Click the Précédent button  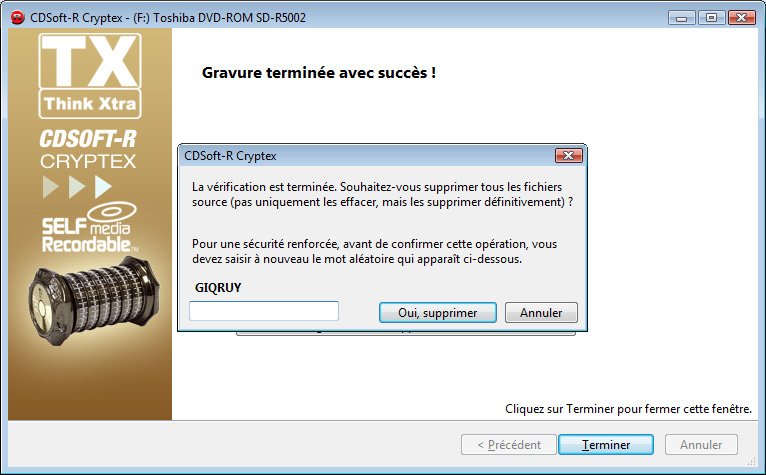pyautogui.click(x=509, y=445)
